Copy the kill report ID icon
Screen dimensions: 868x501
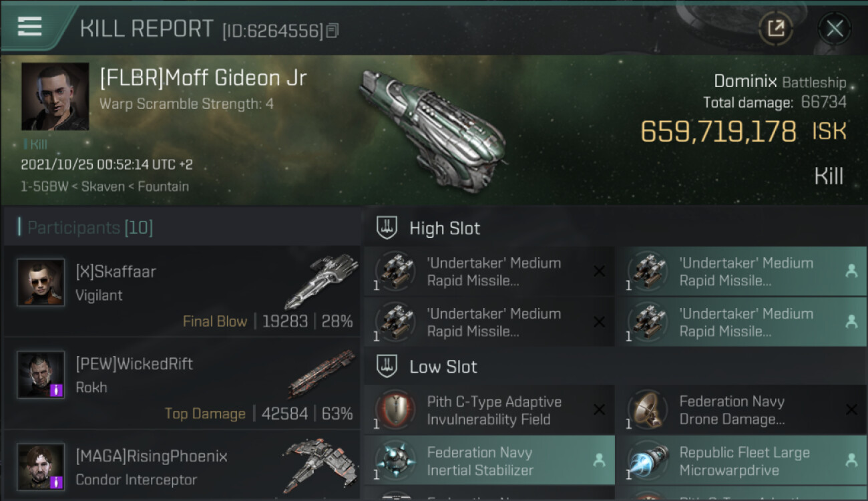coord(332,30)
